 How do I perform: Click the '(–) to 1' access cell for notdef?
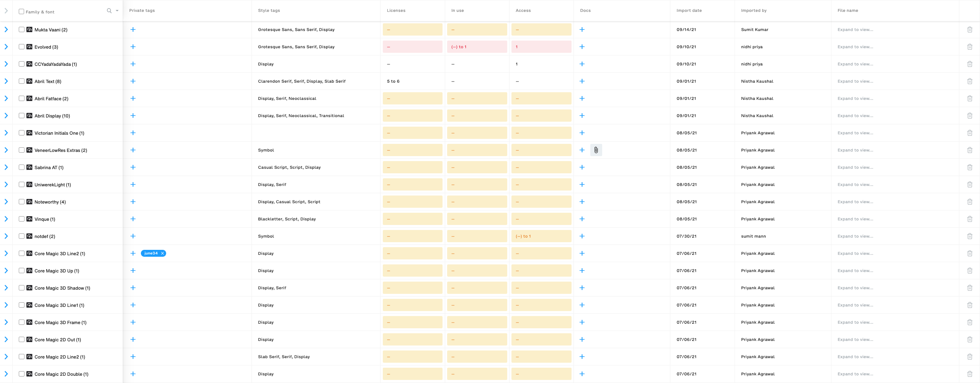(x=541, y=236)
